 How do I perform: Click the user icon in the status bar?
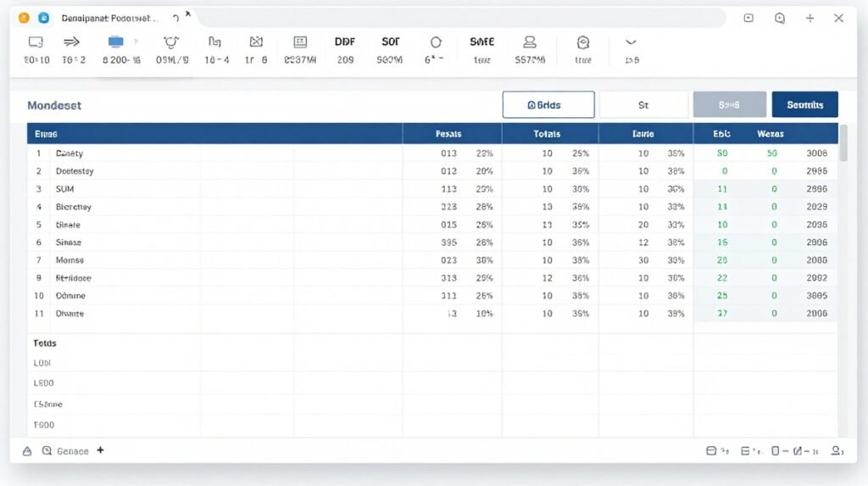836,450
